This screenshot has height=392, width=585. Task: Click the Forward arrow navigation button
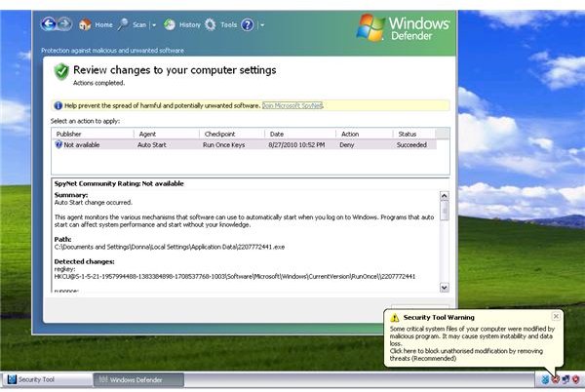(x=65, y=24)
